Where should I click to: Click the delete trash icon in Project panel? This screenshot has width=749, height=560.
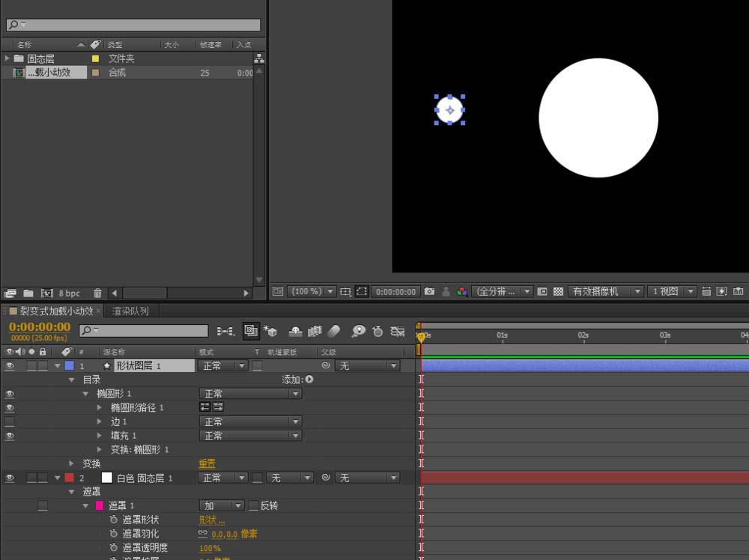97,293
